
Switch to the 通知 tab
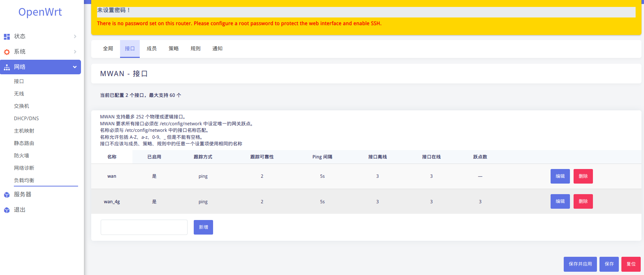pyautogui.click(x=217, y=48)
